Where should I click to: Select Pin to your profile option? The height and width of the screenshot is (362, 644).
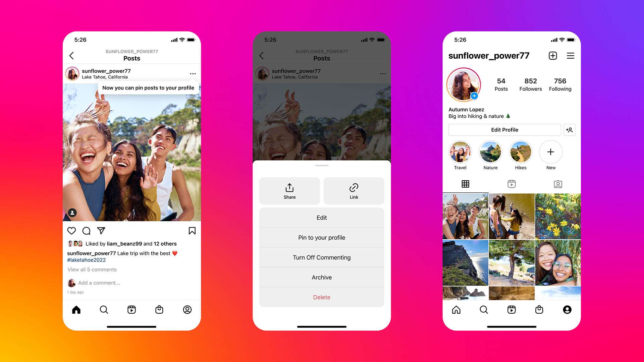tap(321, 237)
